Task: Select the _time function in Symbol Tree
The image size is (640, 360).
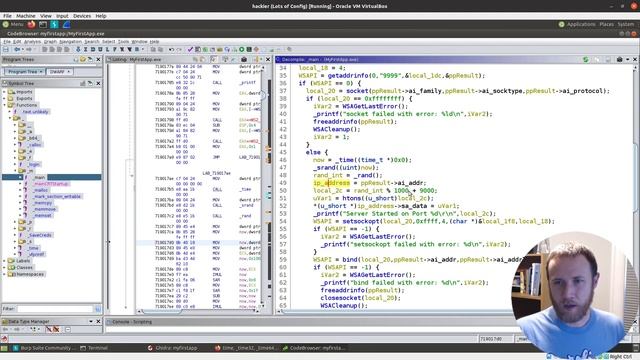Action: pos(33,248)
